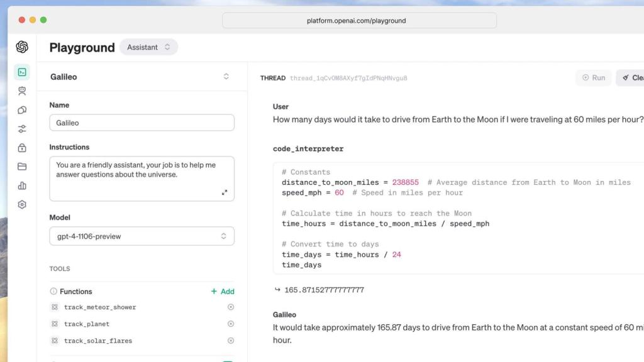Open the Usage bar chart icon
This screenshot has width=644, height=362.
click(x=22, y=185)
